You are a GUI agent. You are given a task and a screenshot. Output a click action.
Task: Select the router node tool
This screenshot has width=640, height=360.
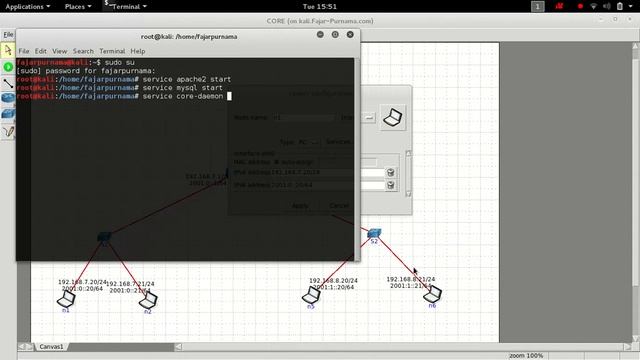click(x=8, y=98)
